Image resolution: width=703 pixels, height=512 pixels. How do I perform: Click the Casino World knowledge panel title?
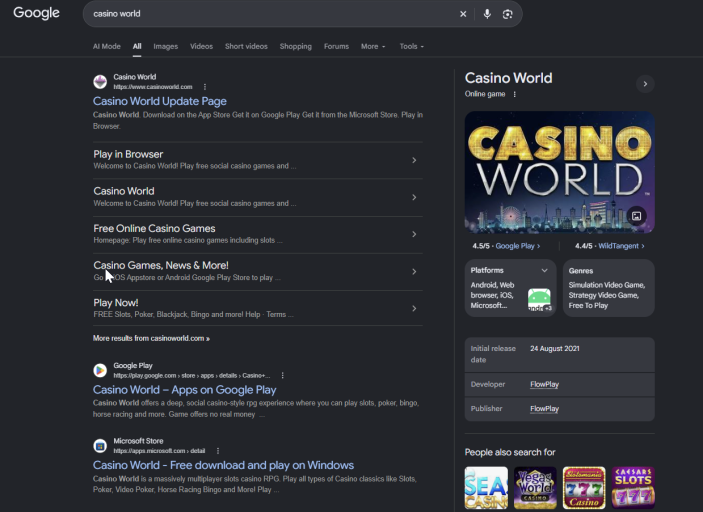click(x=508, y=78)
